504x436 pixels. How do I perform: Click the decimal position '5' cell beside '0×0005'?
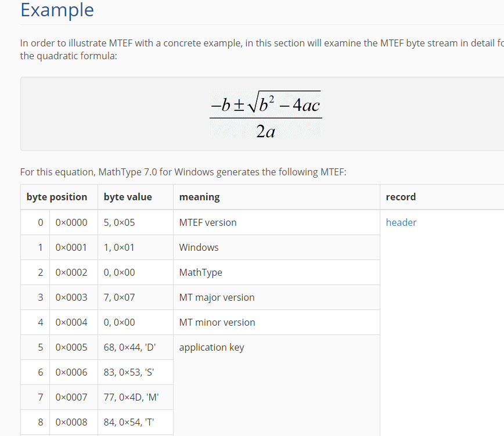(x=35, y=347)
